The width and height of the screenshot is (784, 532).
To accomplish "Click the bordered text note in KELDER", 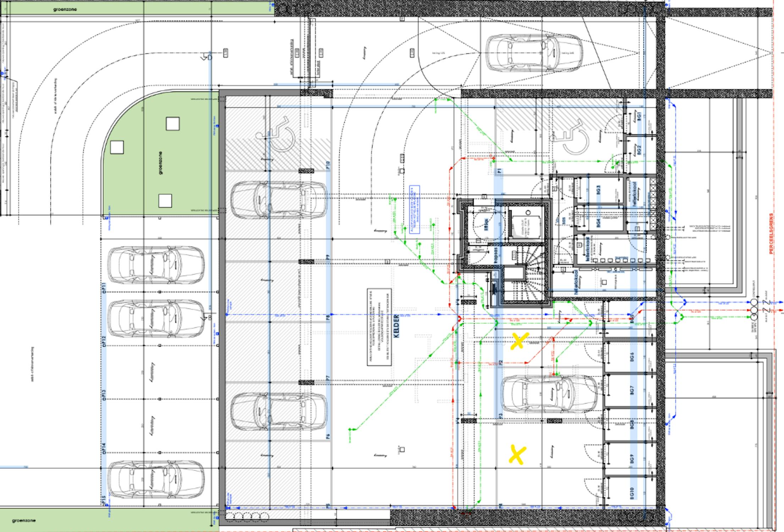I will [x=379, y=327].
